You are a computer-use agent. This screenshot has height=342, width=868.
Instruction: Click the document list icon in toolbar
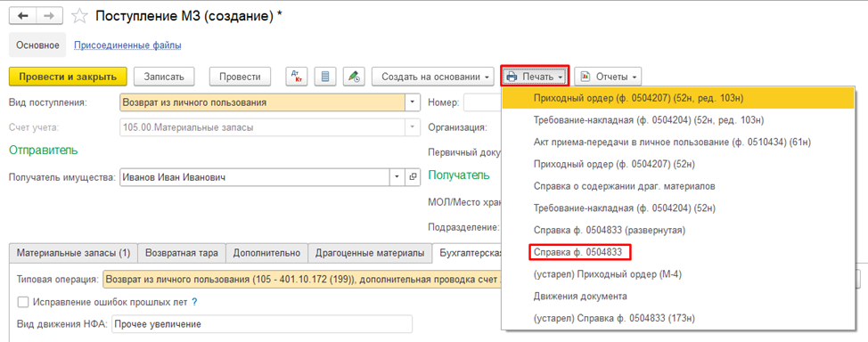coord(325,77)
